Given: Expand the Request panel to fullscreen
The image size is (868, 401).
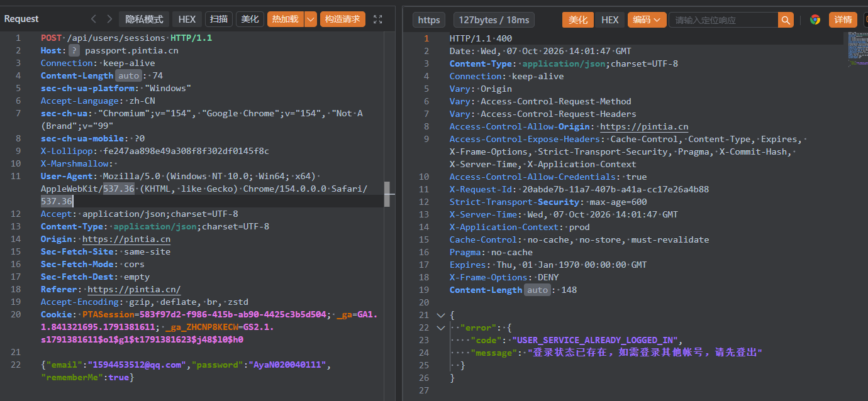Looking at the screenshot, I should tap(378, 19).
